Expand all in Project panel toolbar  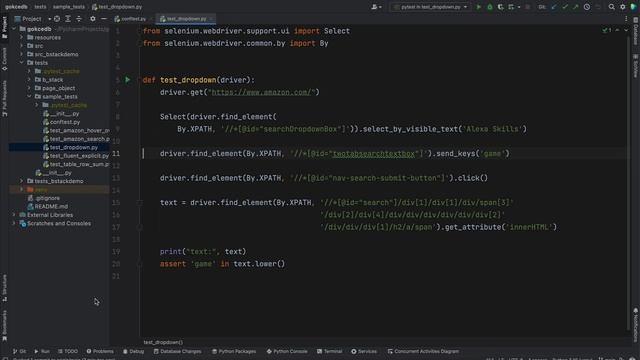(x=68, y=19)
